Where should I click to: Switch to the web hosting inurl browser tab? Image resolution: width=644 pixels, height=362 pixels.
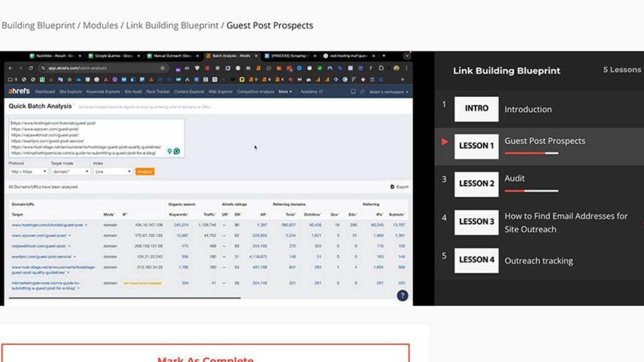click(x=348, y=56)
